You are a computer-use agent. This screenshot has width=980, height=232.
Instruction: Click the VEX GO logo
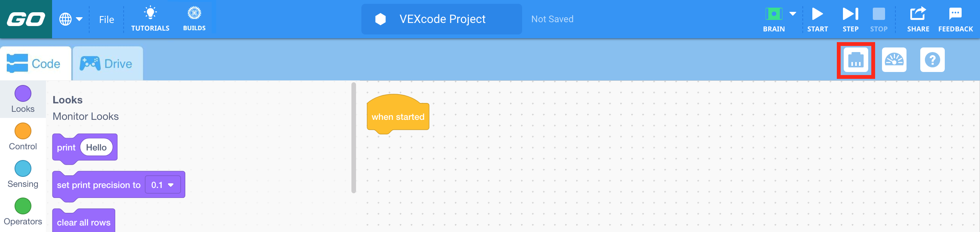25,18
